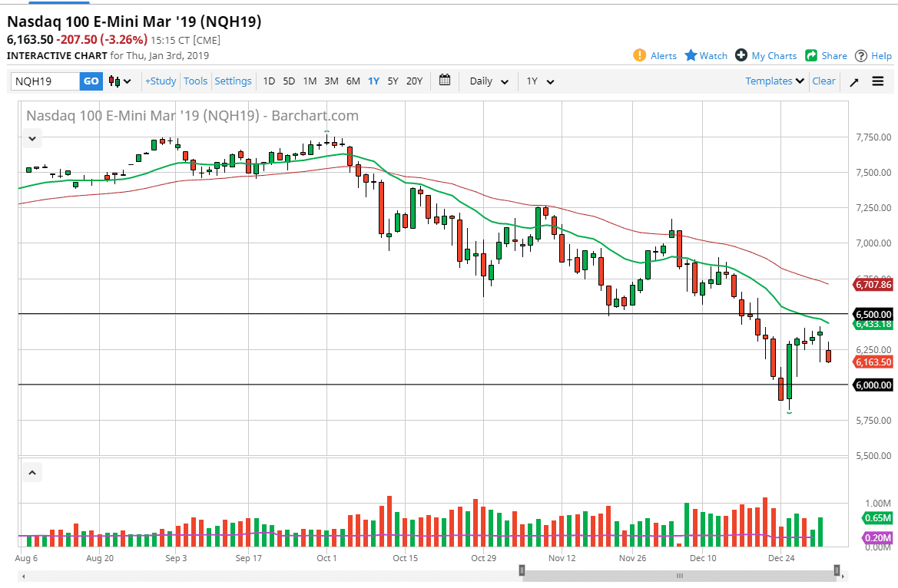Viewport: 898px width, 588px height.
Task: Switch time range to 5D
Action: click(289, 81)
